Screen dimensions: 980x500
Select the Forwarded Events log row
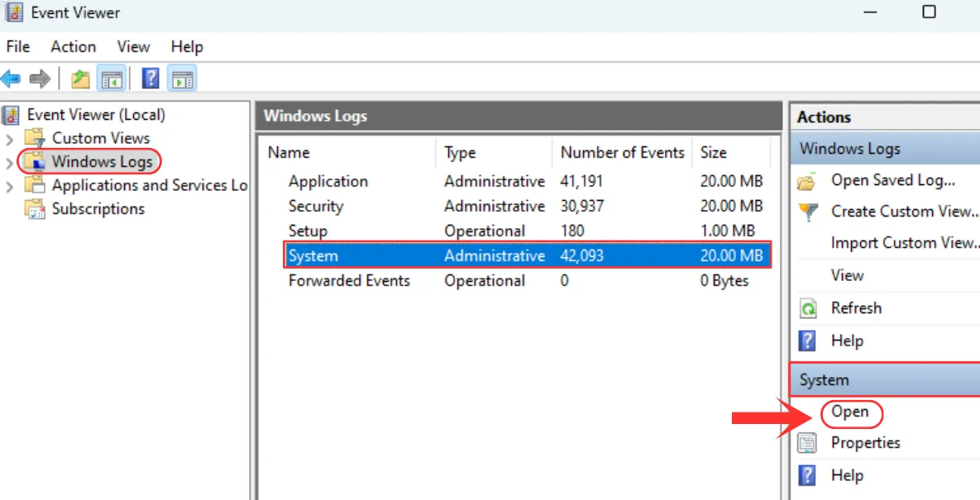click(x=527, y=281)
